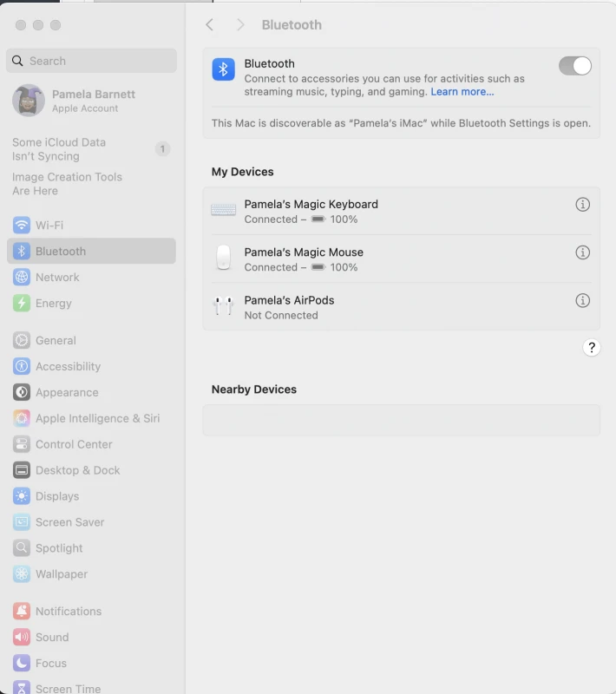Click the Sound speaker icon
The image size is (616, 694).
(21, 638)
